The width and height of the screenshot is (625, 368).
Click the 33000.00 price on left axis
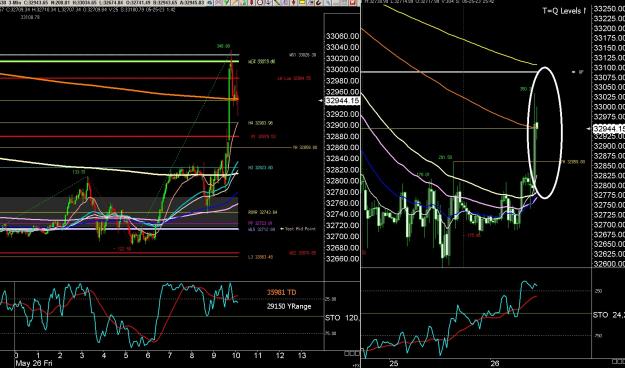click(342, 69)
